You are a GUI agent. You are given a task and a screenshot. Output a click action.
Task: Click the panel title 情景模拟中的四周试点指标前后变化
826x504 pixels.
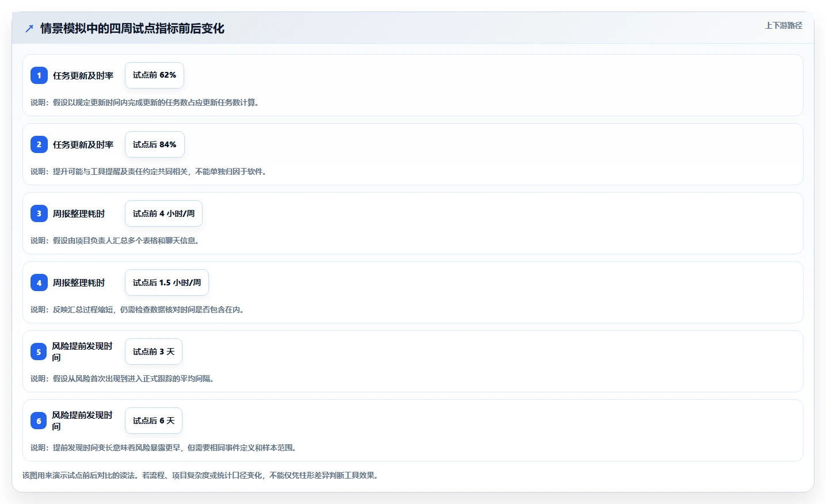pos(132,28)
